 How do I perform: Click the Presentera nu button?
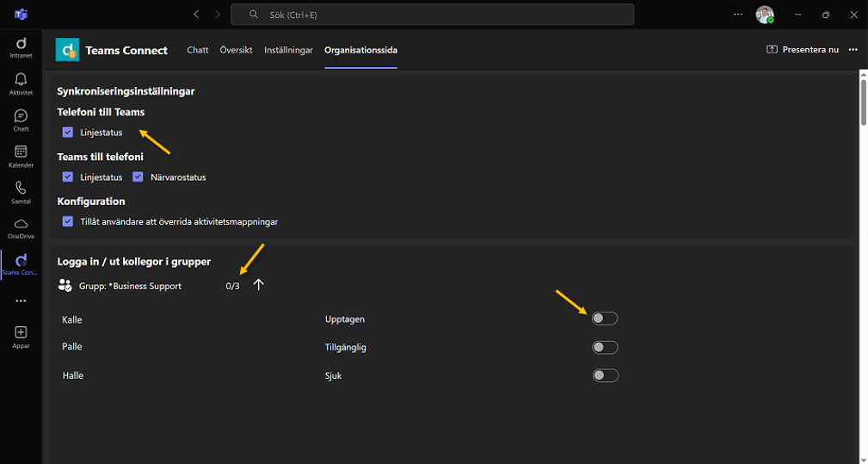(803, 50)
